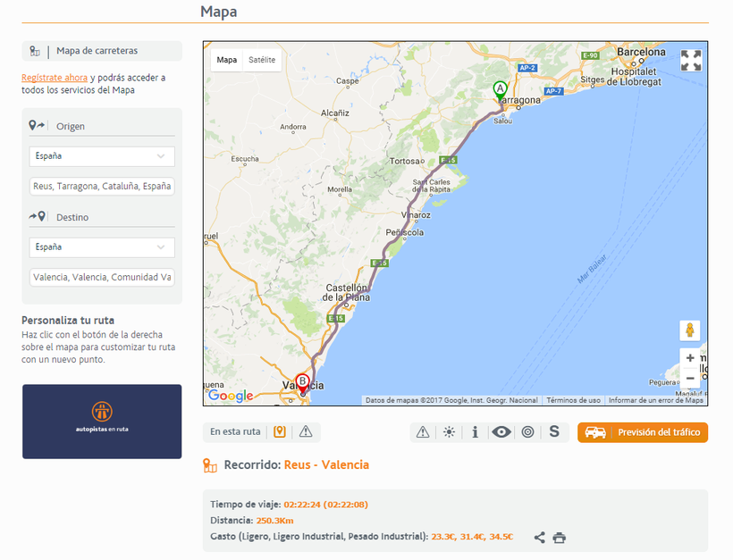Click 'Previsión del tráfico' button

643,432
